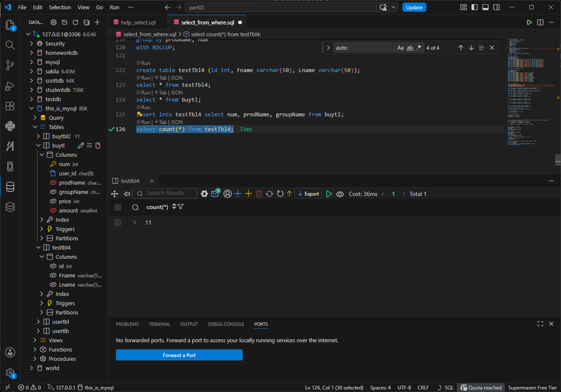
Task: Click JSON codelens above select testTbl4
Action: point(177,78)
